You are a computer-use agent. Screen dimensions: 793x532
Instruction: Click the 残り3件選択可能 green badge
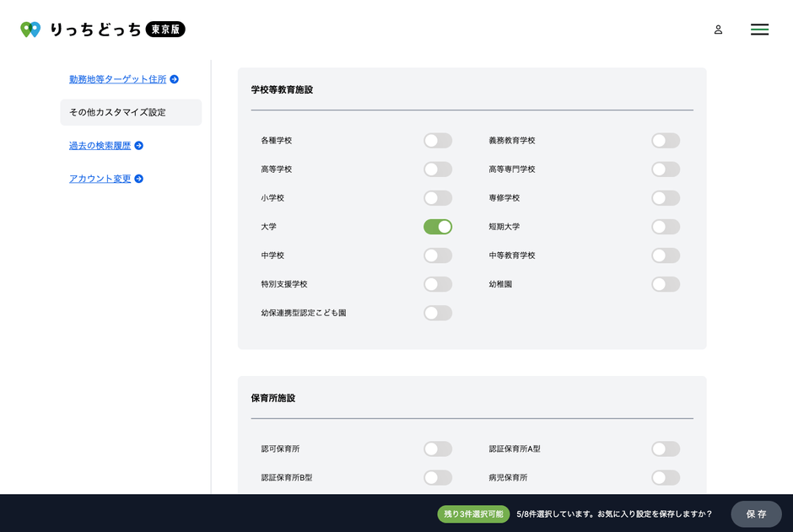[x=473, y=514]
